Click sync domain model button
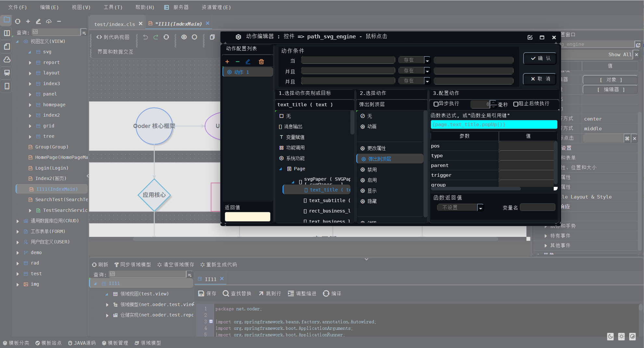The width and height of the screenshot is (644, 348). [133, 265]
